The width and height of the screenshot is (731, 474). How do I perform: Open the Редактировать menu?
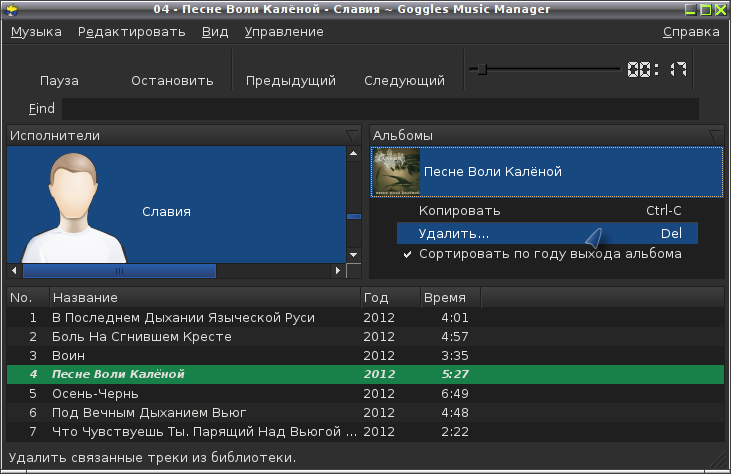tap(131, 32)
